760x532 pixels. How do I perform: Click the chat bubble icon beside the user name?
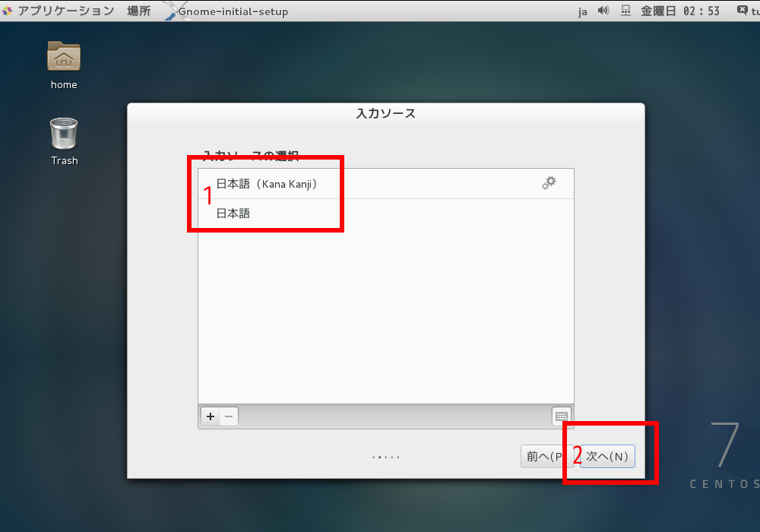coord(742,11)
